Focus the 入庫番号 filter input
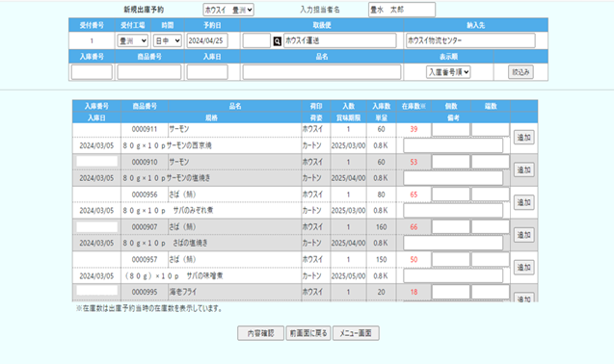This screenshot has height=364, width=614. tap(92, 72)
